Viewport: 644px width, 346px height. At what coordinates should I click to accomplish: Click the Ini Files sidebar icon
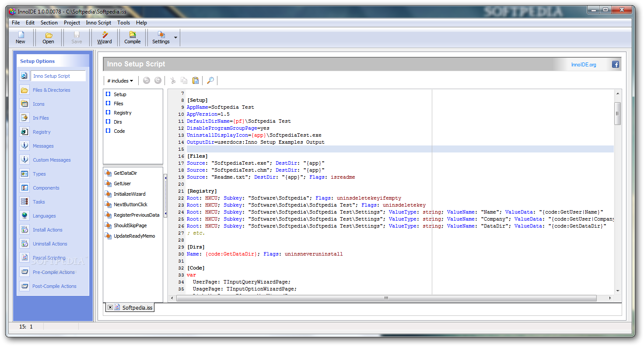tap(24, 118)
